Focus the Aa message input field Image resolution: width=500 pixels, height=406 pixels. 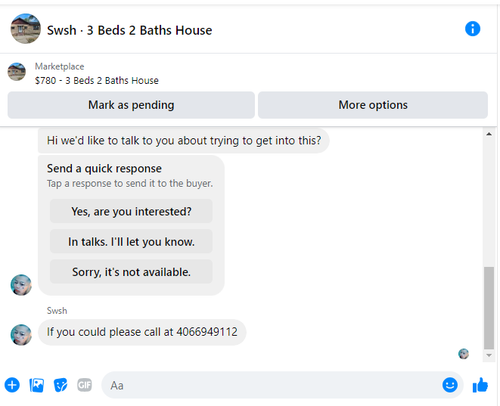pos(272,385)
